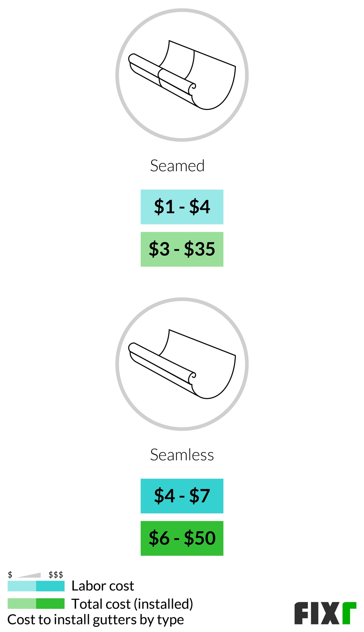This screenshot has height=632, width=364.
Task: Click the seamless gutter illustration
Action: click(182, 364)
